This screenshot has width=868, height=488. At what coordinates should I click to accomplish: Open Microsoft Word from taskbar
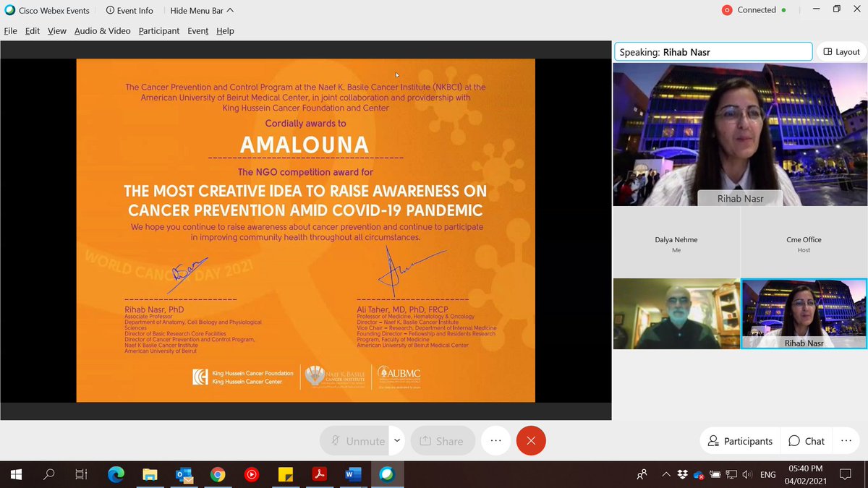click(353, 474)
